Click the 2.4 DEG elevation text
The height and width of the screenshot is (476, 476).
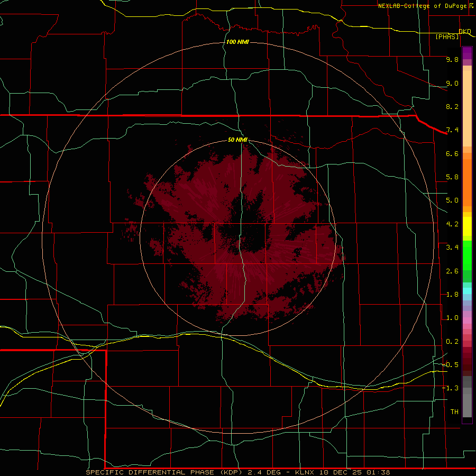(265, 472)
